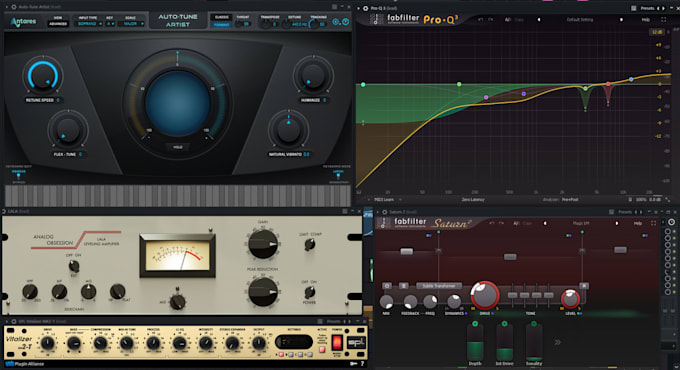Click the LALA VU meter

click(x=178, y=255)
